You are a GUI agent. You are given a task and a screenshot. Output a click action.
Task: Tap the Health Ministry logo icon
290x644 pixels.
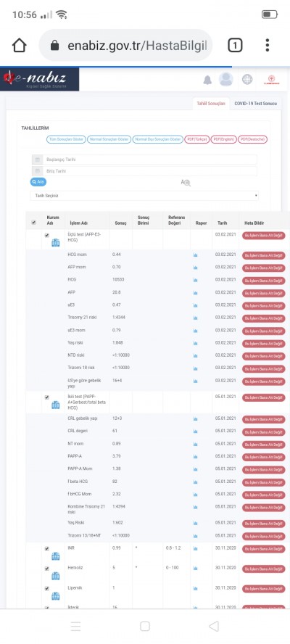coord(272,80)
